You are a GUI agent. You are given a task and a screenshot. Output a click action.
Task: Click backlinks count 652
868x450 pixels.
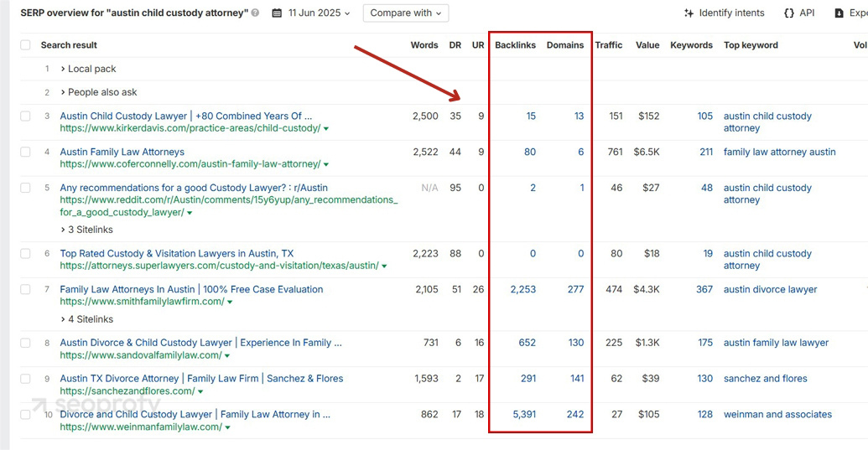click(x=527, y=343)
